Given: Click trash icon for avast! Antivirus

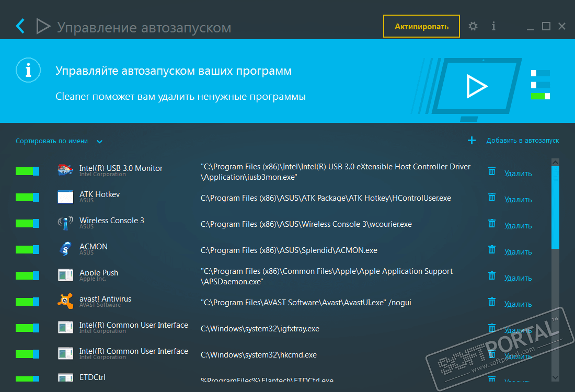Looking at the screenshot, I should pos(492,302).
